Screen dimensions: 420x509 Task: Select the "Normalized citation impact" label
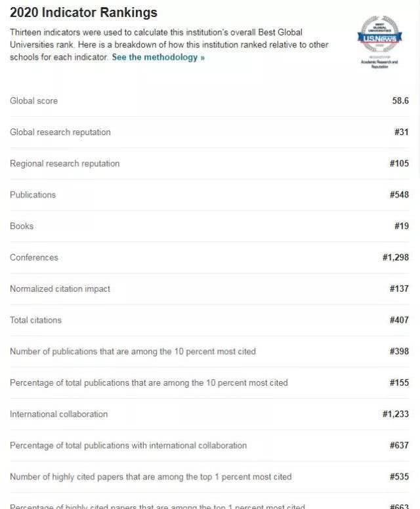click(60, 289)
